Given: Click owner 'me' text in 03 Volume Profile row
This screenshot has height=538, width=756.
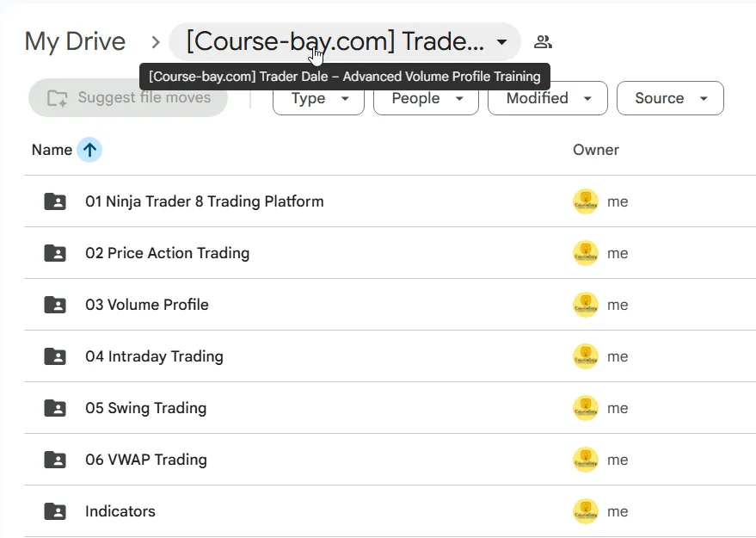Looking at the screenshot, I should pos(618,305).
